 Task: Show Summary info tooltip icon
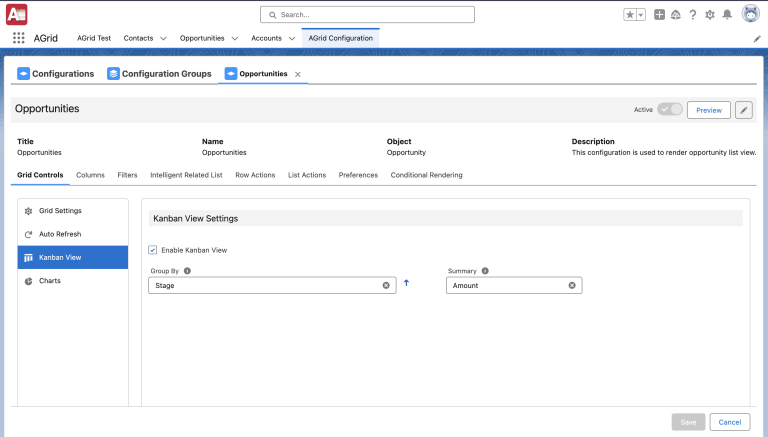[485, 271]
